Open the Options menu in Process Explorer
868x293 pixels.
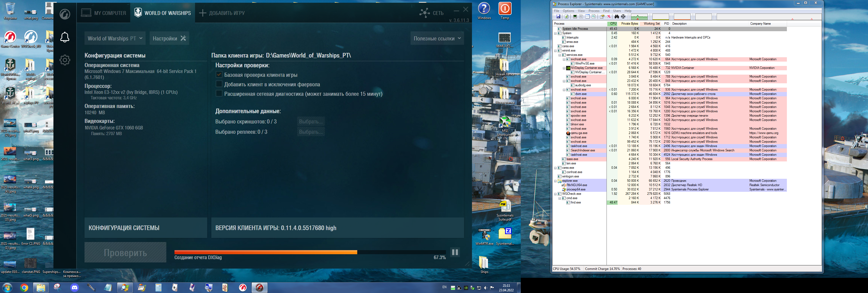[569, 11]
